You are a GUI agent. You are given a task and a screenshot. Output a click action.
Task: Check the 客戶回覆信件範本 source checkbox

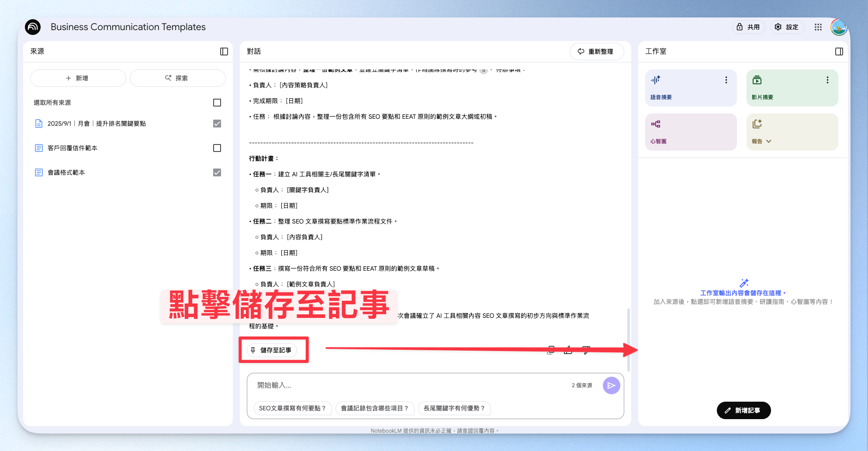pyautogui.click(x=217, y=148)
